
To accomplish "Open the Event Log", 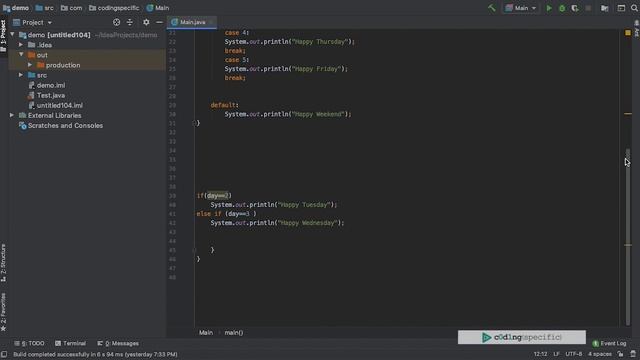I will [x=609, y=343].
